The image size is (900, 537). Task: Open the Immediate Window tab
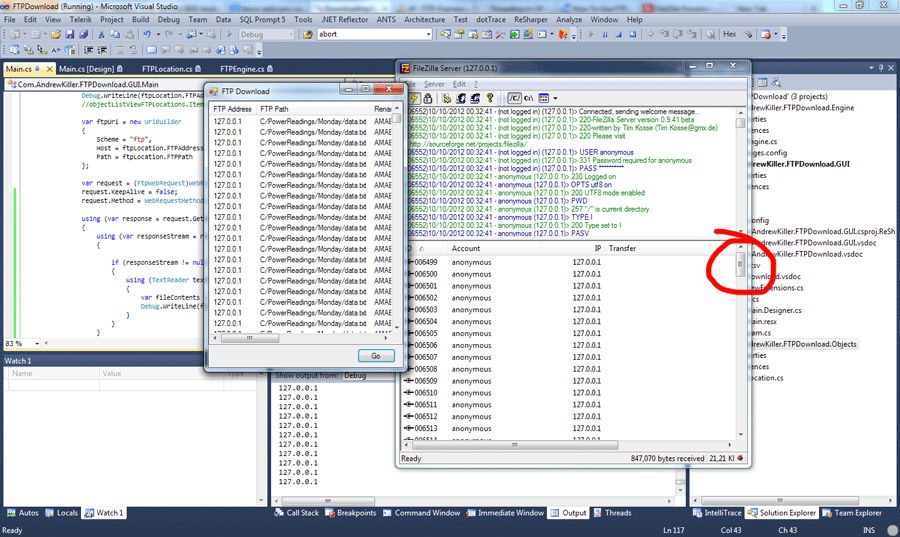(505, 513)
